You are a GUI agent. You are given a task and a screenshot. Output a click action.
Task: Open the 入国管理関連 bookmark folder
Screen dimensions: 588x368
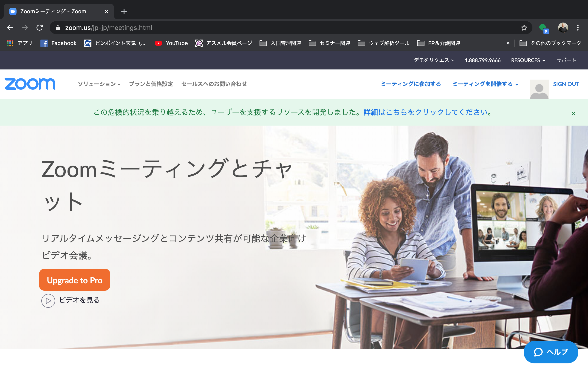[280, 43]
